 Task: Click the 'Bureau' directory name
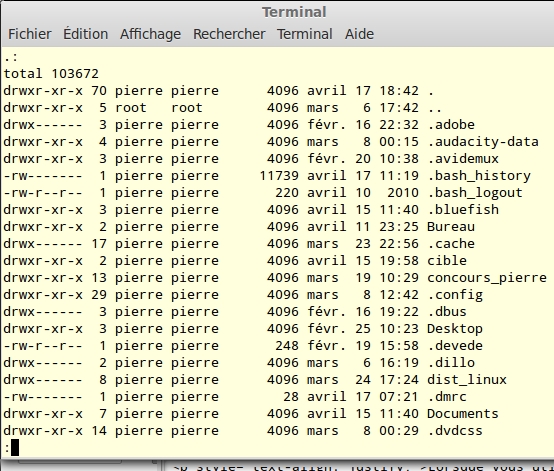pos(451,226)
